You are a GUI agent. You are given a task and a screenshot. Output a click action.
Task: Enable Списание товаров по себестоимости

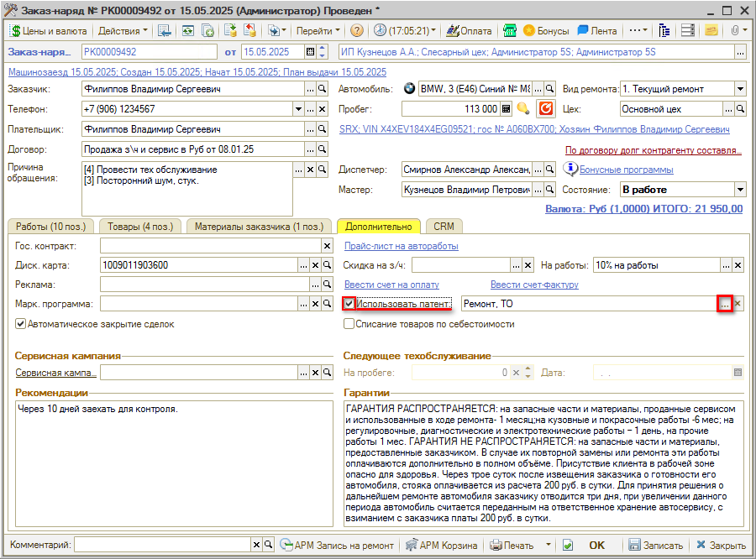tap(349, 324)
